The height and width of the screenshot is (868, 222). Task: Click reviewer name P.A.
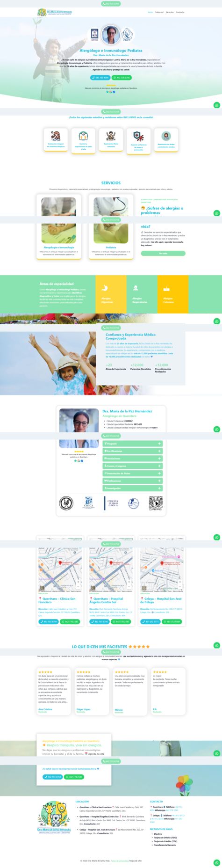click(x=155, y=709)
